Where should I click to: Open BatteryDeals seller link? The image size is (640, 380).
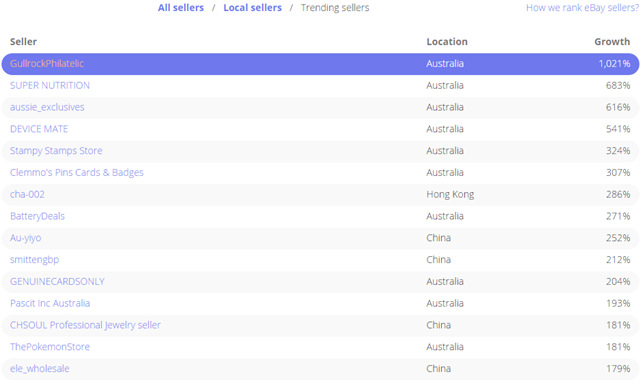[37, 216]
